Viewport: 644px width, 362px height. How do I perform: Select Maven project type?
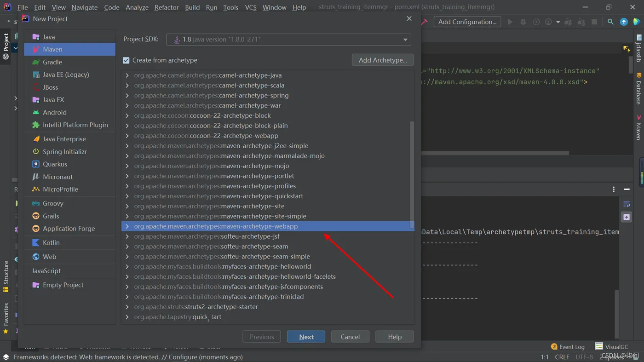69,49
